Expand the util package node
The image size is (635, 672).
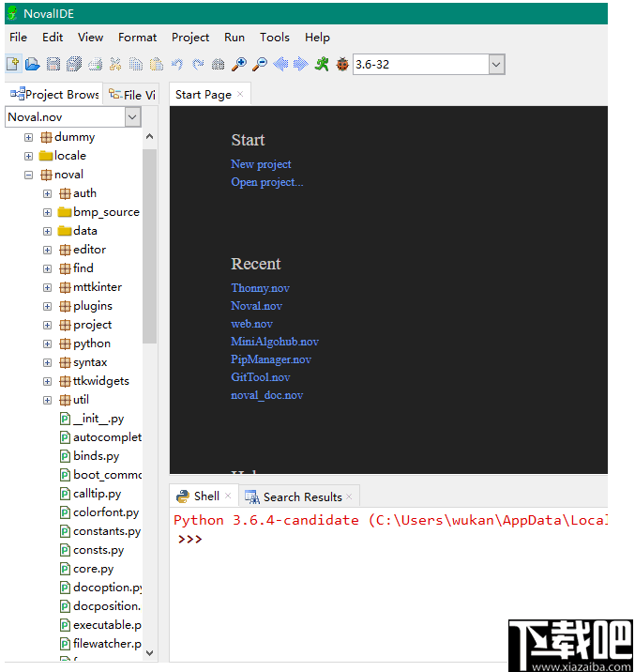(47, 400)
